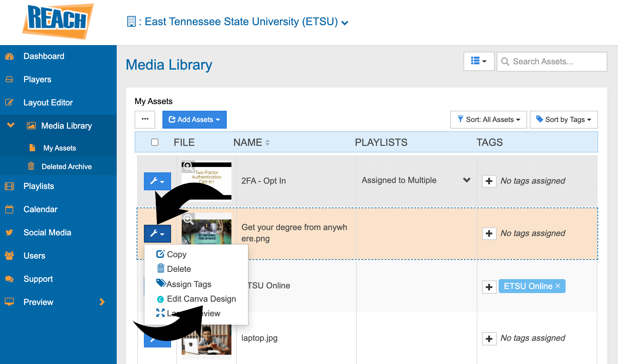The height and width of the screenshot is (364, 618).
Task: Open the Deleted Archive trash icon
Action: coord(31,166)
